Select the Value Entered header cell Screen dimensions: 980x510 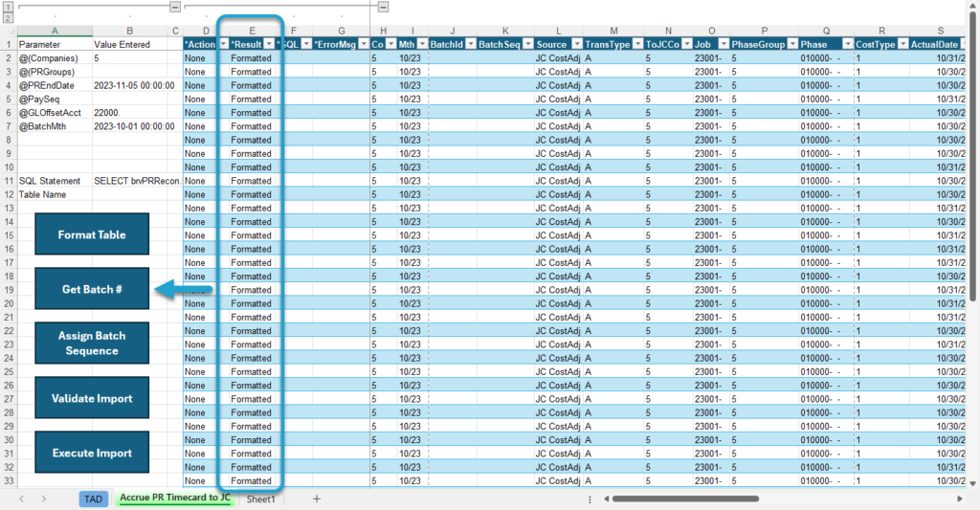(130, 44)
